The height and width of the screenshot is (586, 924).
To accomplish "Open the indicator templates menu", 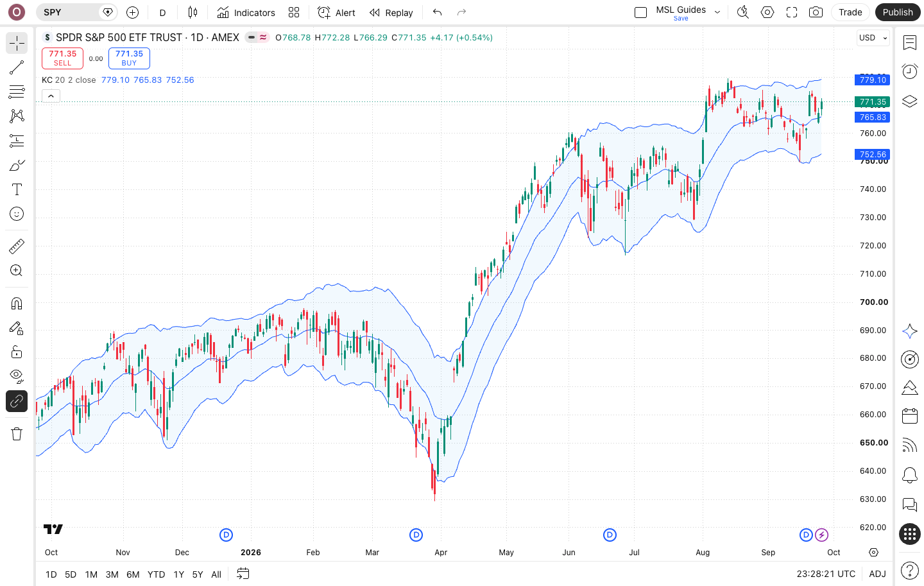I will [294, 12].
